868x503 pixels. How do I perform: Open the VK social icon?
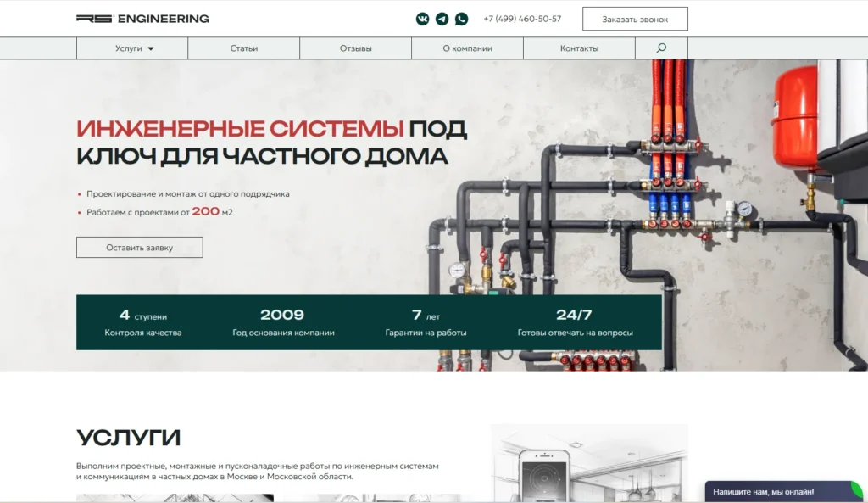click(x=422, y=18)
